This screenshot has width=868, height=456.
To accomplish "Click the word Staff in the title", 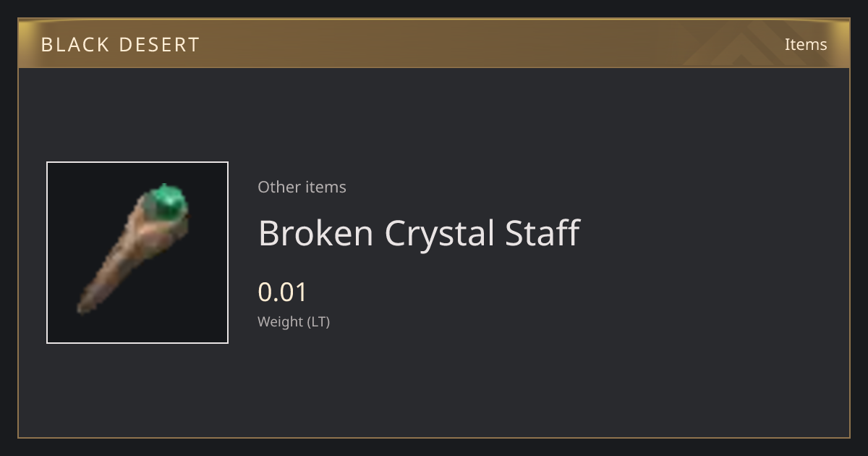I will click(x=543, y=233).
